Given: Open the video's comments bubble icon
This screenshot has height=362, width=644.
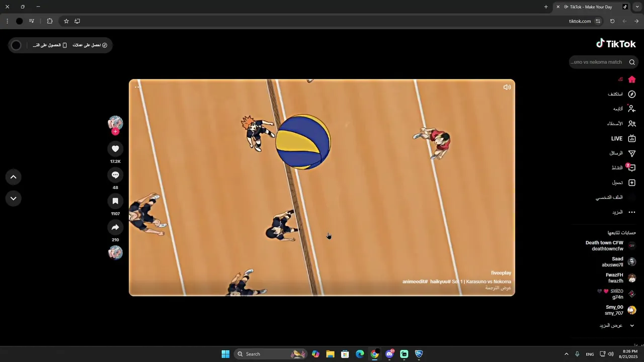Looking at the screenshot, I should [115, 175].
